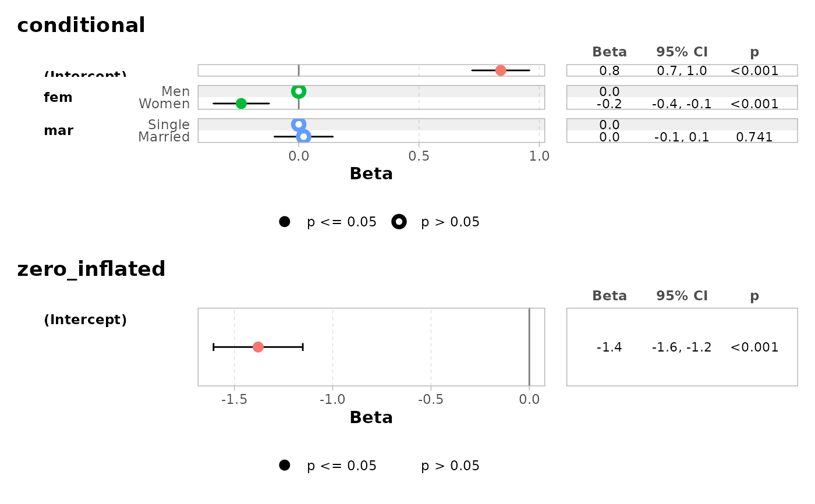
Task: Click the filled circle legend key under zero_inflated plot
Action: click(x=285, y=466)
